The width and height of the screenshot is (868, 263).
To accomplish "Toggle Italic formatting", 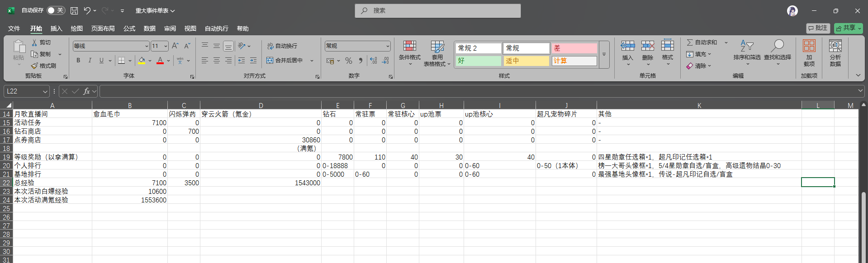I will click(90, 61).
